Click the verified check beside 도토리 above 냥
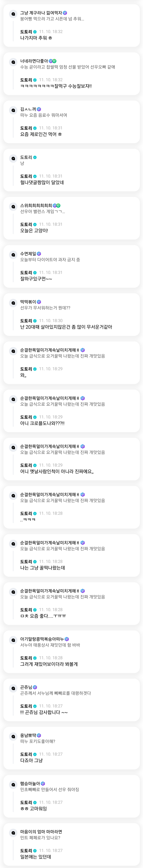143x868 pixels. tap(35, 157)
